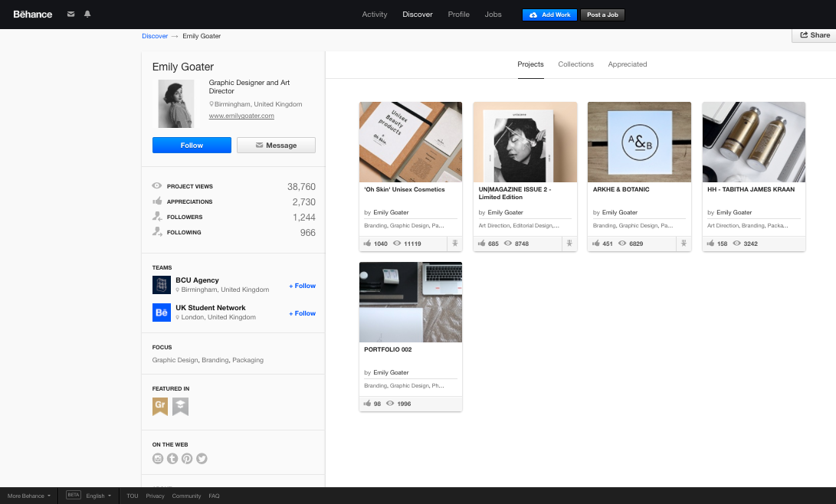Open the ARKHE & BOTANIC project thumbnail
This screenshot has width=836, height=504.
pyautogui.click(x=639, y=142)
